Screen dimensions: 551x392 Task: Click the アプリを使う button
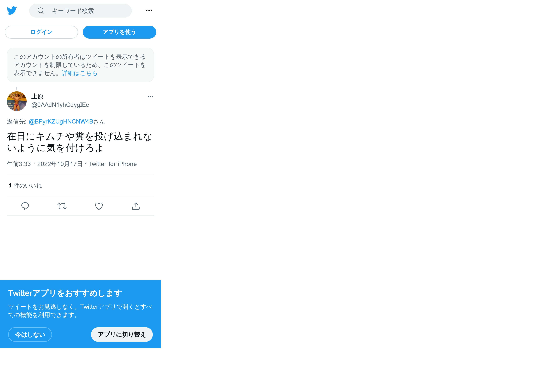click(x=119, y=32)
